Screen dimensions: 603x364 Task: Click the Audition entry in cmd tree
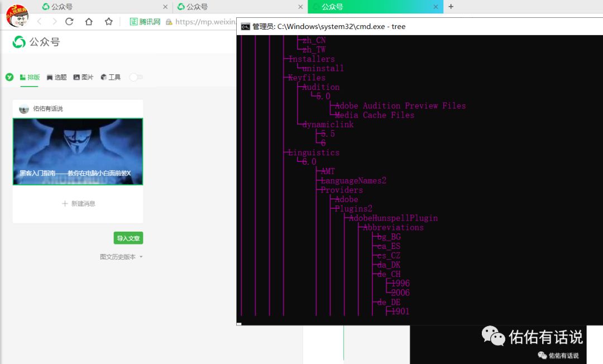click(x=320, y=87)
